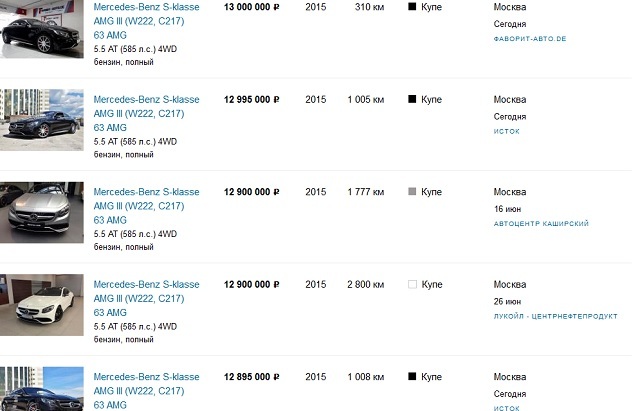The width and height of the screenshot is (640, 411).
Task: Click the silver Mercedes front-view thumbnail
Action: [42, 212]
